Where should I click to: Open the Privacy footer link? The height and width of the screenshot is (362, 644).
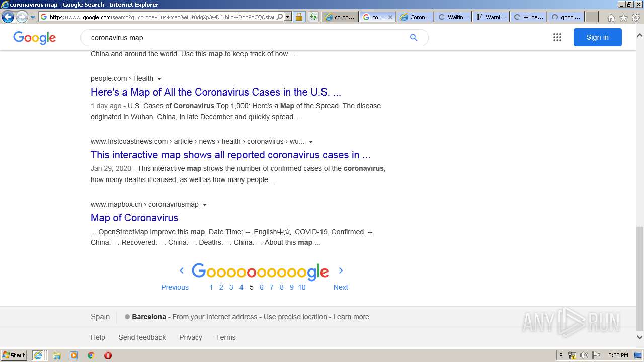coord(190,337)
